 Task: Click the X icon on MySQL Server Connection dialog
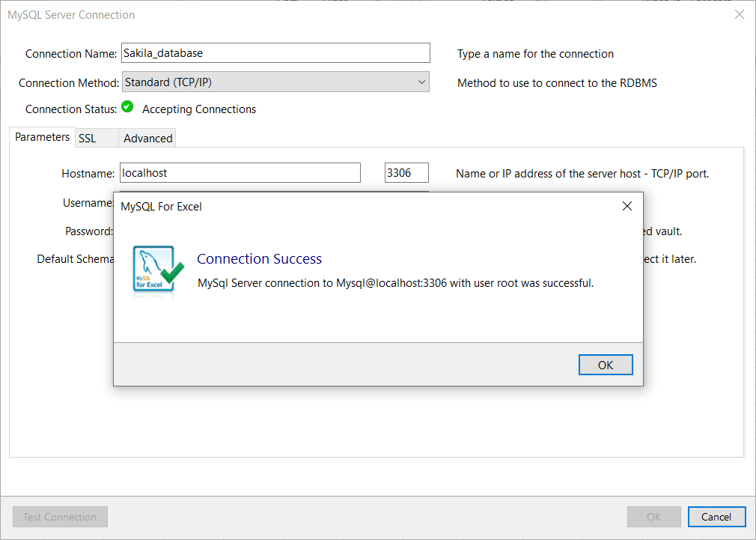(x=740, y=13)
